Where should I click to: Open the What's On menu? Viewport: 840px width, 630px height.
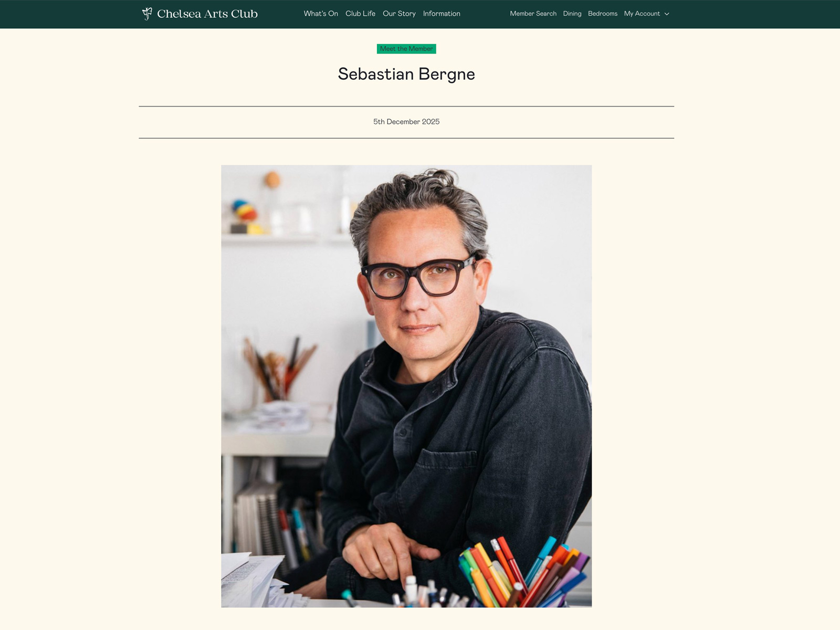tap(321, 14)
